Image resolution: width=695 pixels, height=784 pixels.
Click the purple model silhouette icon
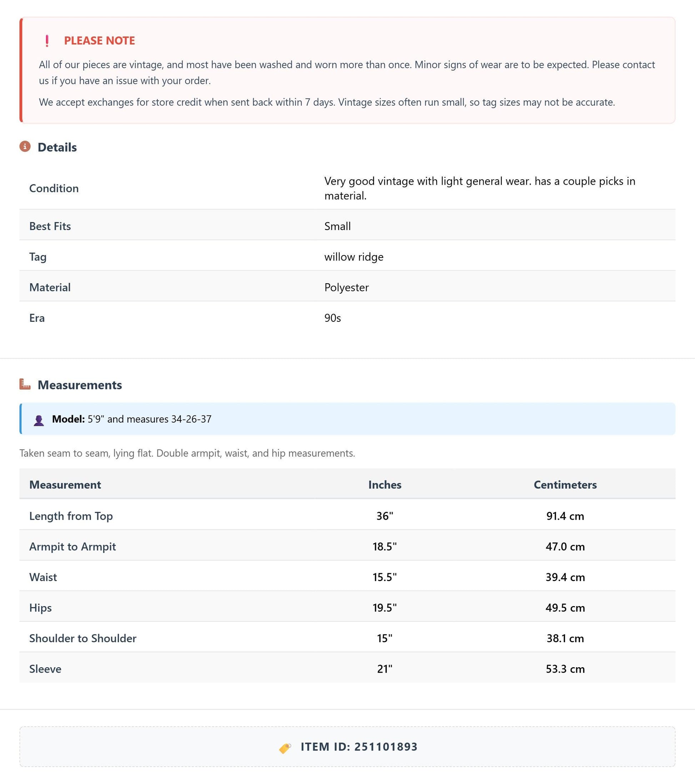39,420
